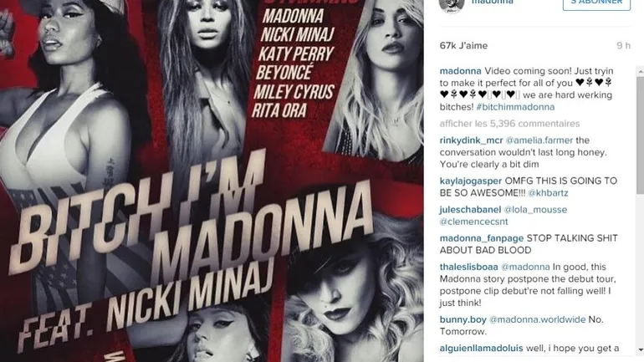View the 67k J'aime likes list
Image resolution: width=644 pixels, height=362 pixels.
[x=463, y=45]
